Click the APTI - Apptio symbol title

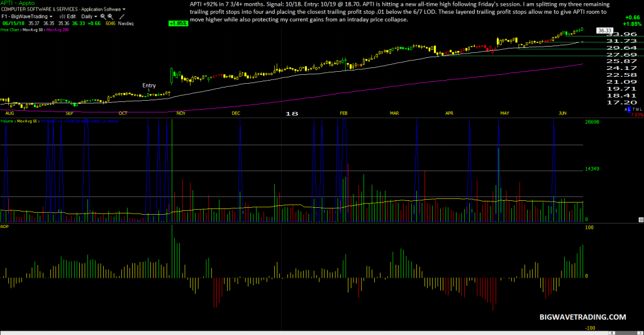tap(18, 3)
